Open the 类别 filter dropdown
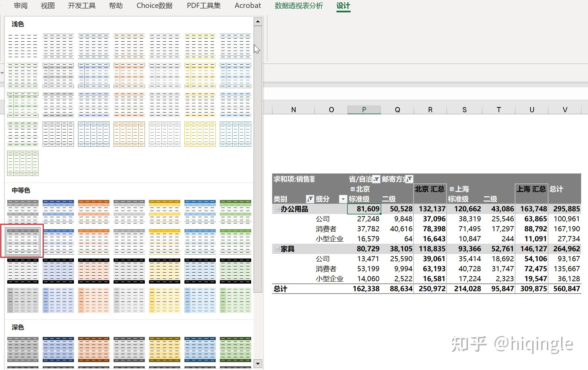The width and height of the screenshot is (588, 370). [x=310, y=199]
